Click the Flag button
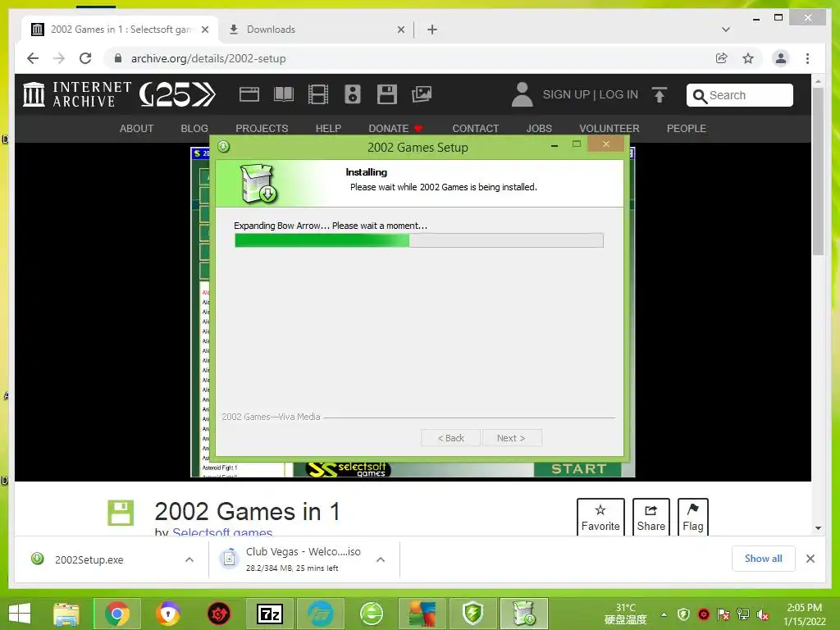Image resolution: width=840 pixels, height=630 pixels. point(692,517)
